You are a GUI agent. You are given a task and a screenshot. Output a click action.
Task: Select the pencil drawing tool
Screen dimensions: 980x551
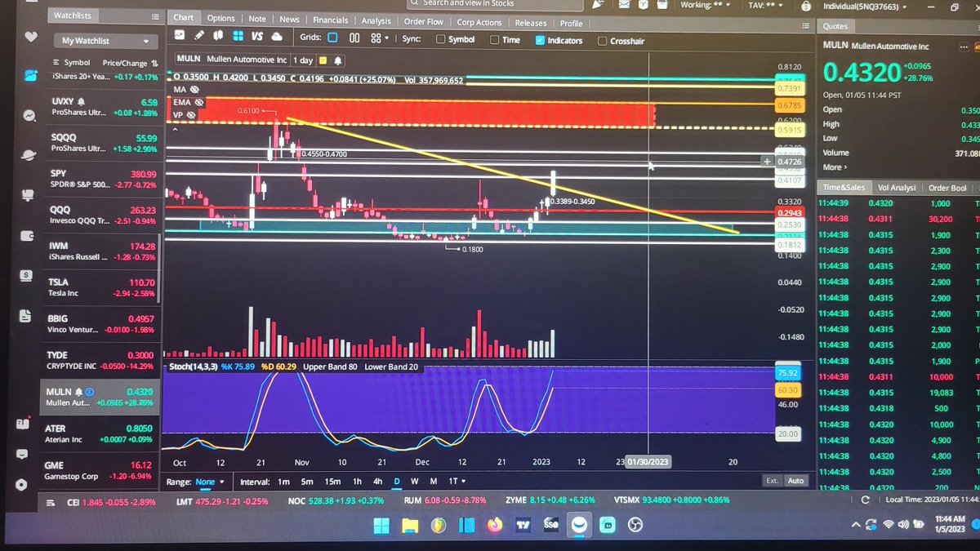(200, 37)
